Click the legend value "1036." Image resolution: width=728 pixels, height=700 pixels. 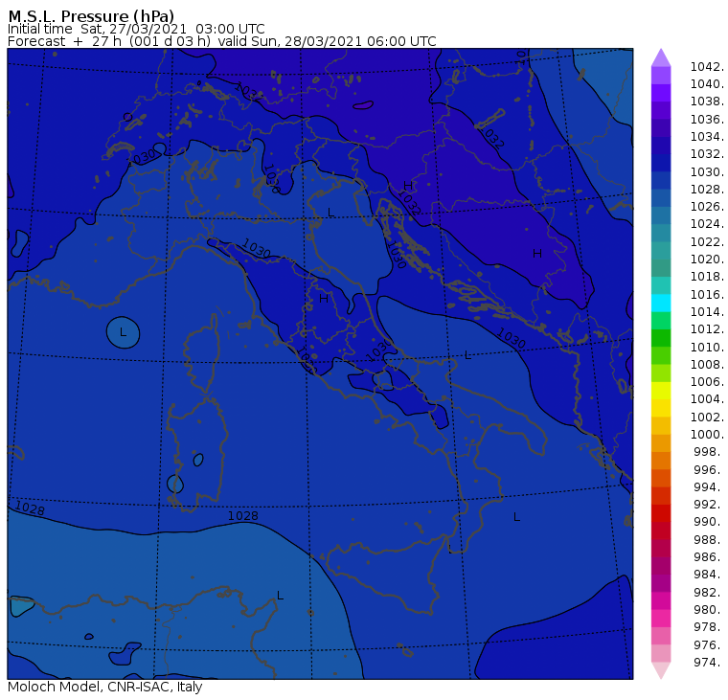pos(707,120)
